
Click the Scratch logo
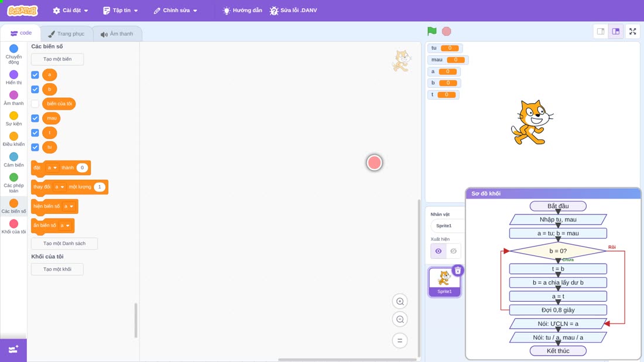click(23, 11)
